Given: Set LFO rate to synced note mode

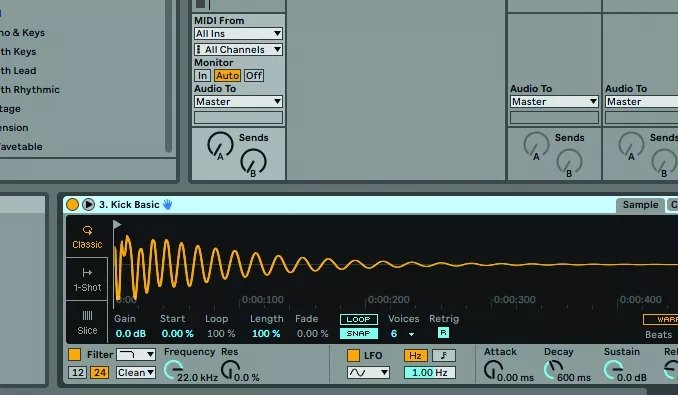Looking at the screenshot, I should click(444, 355).
